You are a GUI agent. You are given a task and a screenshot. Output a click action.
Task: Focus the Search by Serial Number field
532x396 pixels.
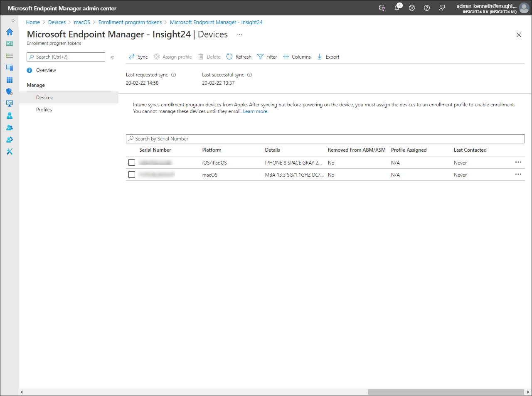[325, 139]
